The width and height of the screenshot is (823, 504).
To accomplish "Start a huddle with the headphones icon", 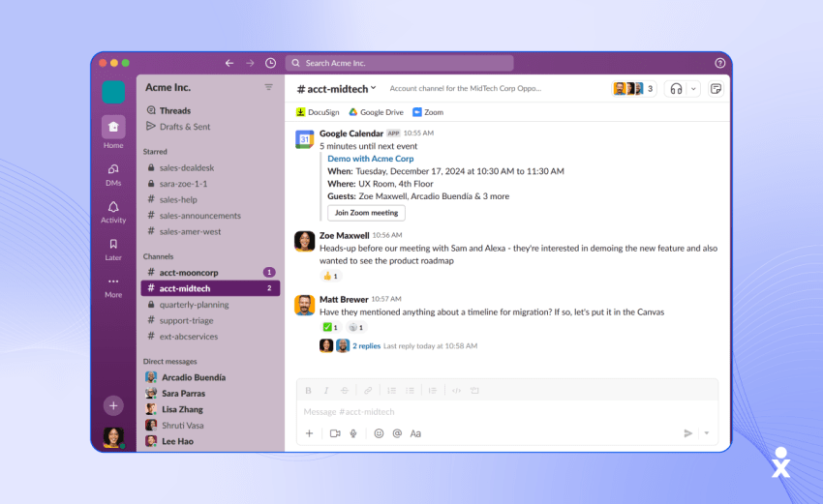I will (x=676, y=89).
